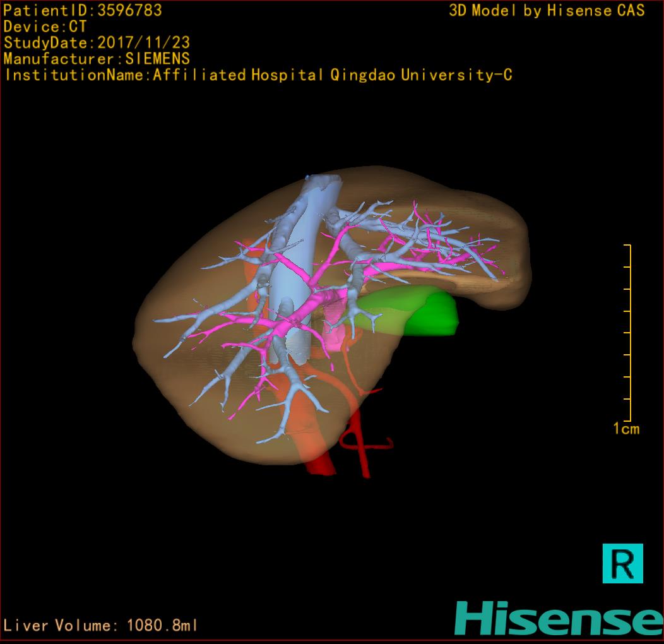
Task: Click the Manufacturer:SIEMENS text
Action: tap(97, 59)
